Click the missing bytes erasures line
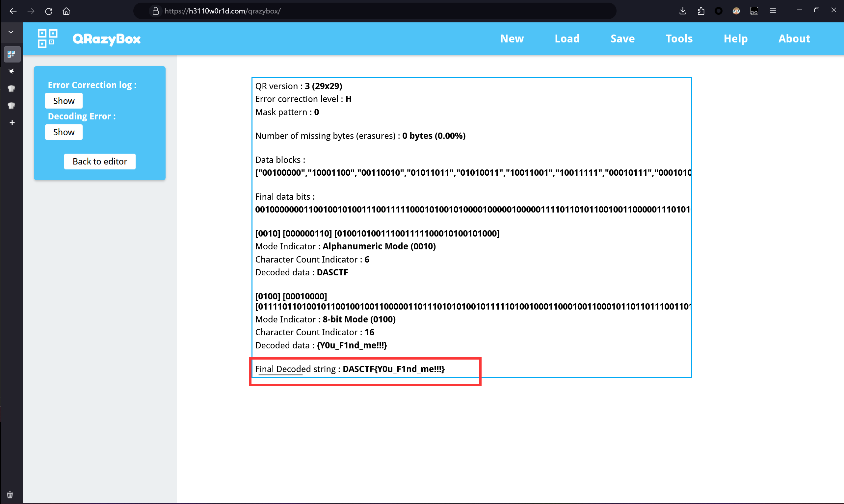The height and width of the screenshot is (504, 844). point(360,136)
